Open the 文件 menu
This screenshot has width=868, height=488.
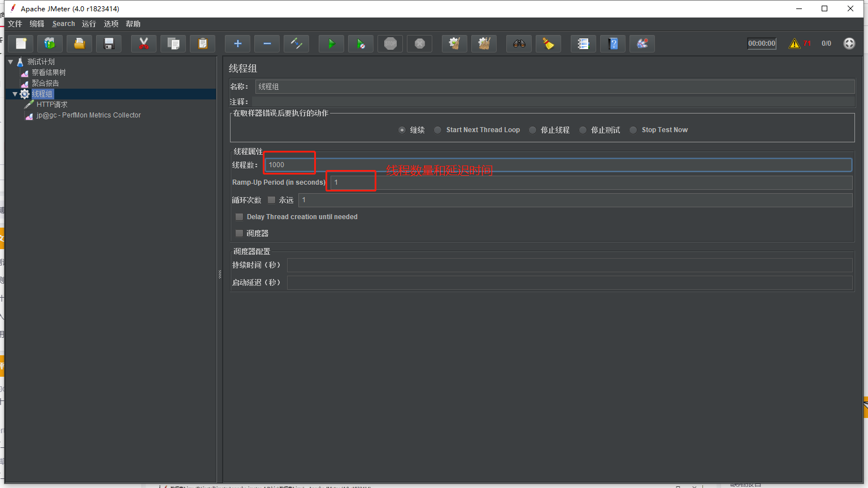pos(15,24)
